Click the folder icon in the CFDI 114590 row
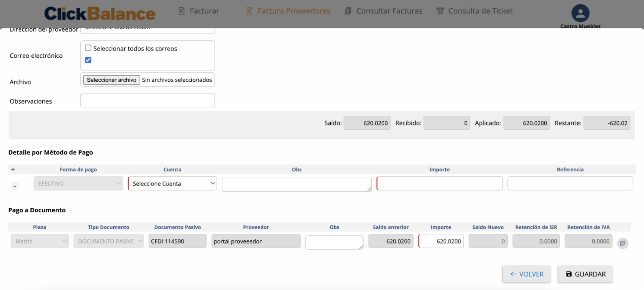This screenshot has width=644, height=290. point(623,243)
